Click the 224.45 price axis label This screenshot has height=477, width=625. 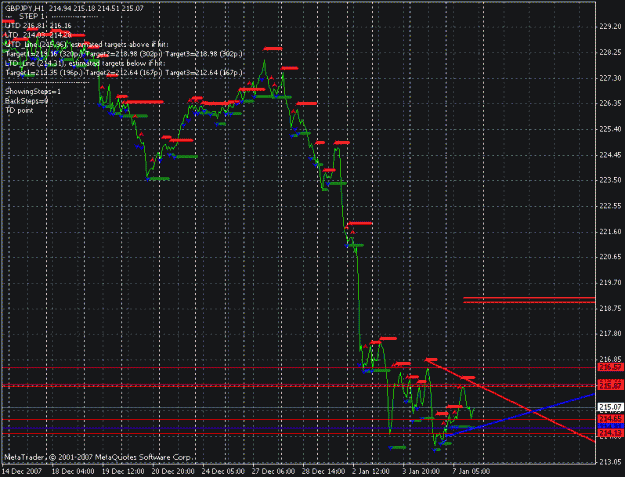610,155
